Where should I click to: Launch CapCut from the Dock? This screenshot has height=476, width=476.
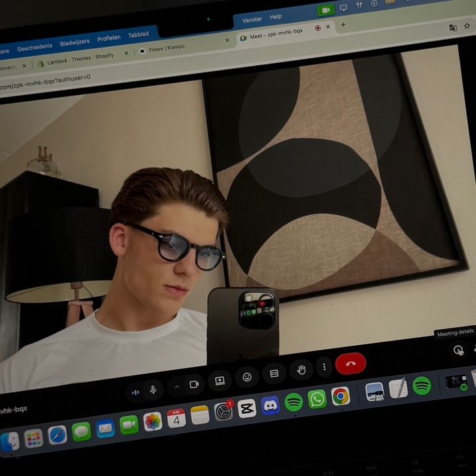coord(247,409)
